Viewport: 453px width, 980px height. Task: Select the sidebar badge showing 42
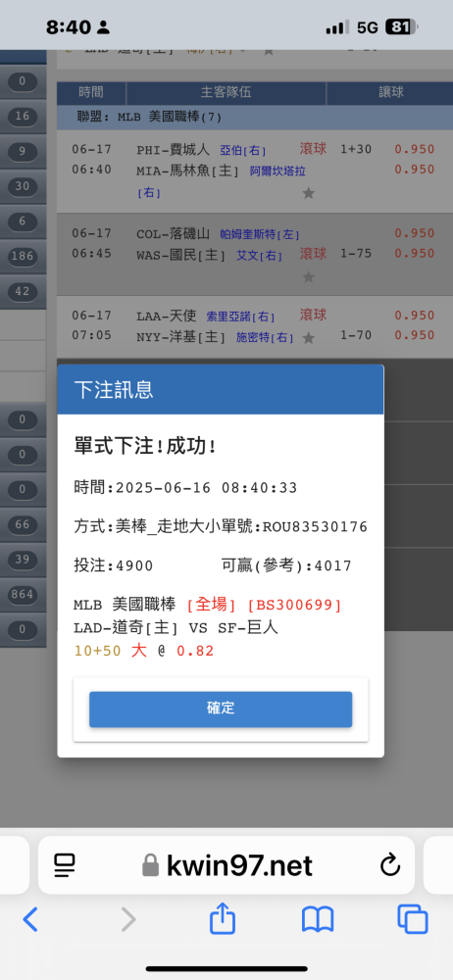point(23,291)
